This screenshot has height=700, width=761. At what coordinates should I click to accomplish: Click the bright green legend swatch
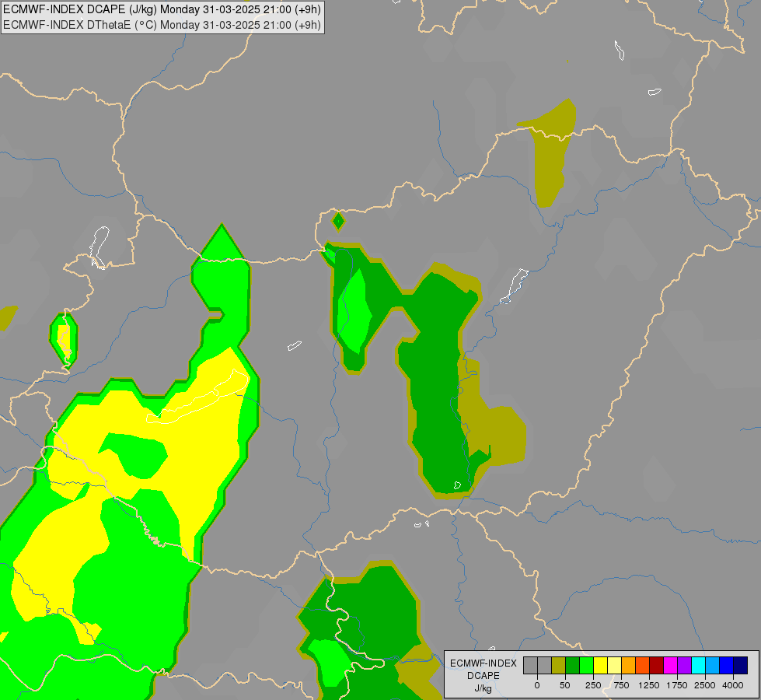pyautogui.click(x=586, y=666)
